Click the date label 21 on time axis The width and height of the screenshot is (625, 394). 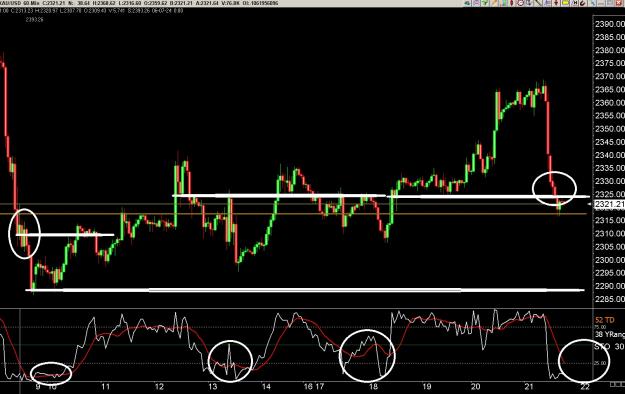529,386
